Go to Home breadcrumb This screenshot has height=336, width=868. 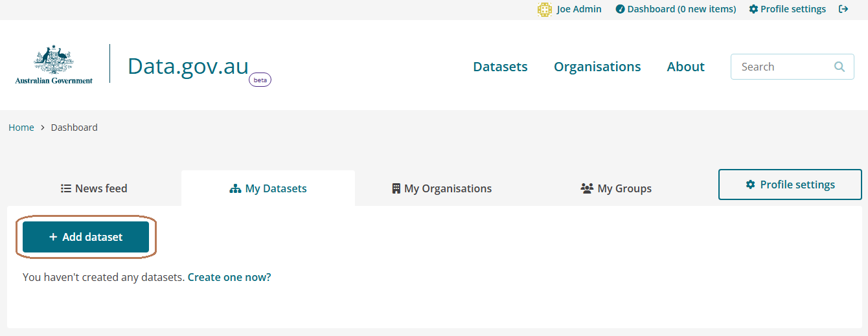21,128
